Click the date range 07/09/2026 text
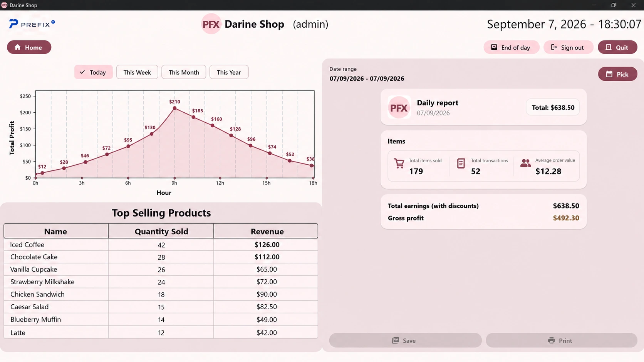This screenshot has width=644, height=362. click(367, 78)
